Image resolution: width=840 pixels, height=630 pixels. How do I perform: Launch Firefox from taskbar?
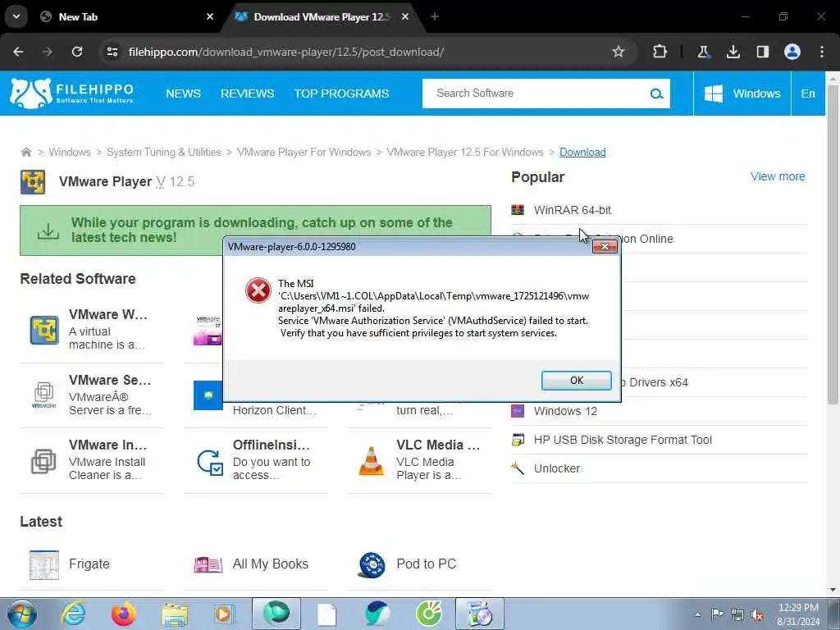[123, 614]
